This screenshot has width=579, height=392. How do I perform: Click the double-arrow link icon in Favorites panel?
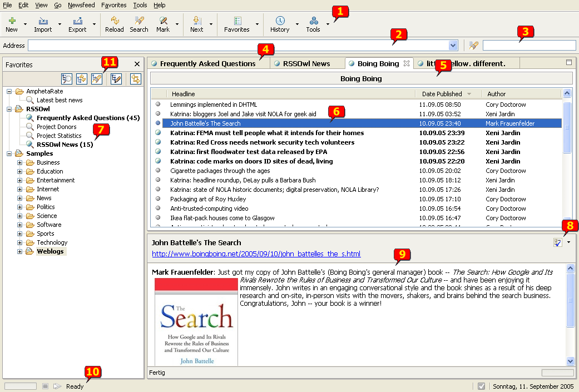point(136,78)
